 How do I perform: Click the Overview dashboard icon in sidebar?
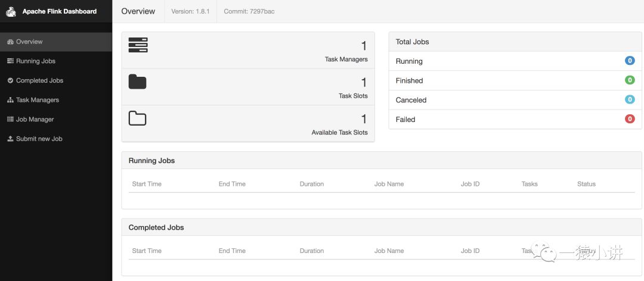(x=11, y=42)
